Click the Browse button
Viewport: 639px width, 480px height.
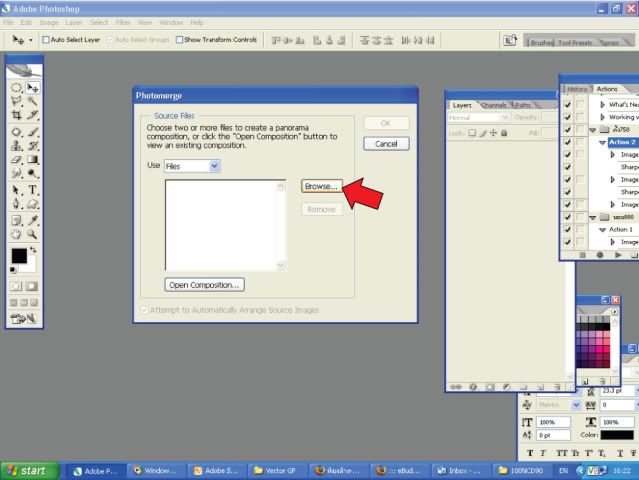pyautogui.click(x=322, y=186)
